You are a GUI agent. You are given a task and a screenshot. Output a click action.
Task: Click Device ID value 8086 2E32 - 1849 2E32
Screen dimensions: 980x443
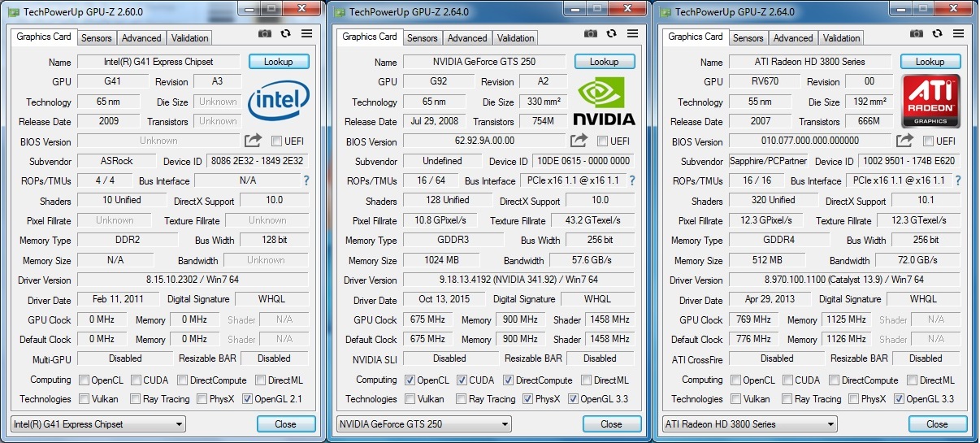(x=257, y=161)
